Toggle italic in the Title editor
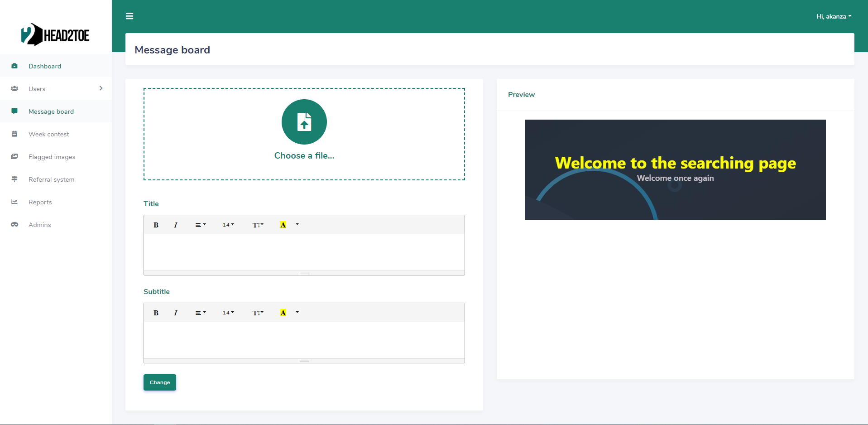 tap(176, 225)
